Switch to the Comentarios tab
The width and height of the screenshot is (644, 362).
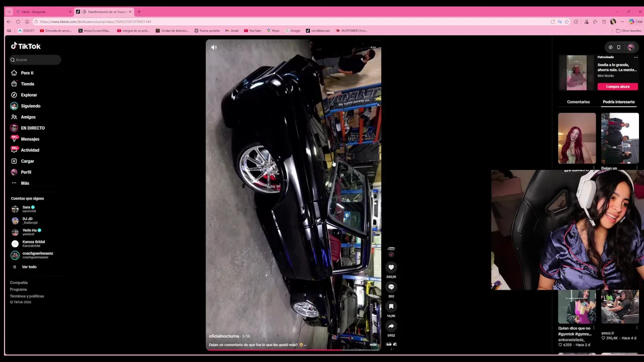point(578,102)
